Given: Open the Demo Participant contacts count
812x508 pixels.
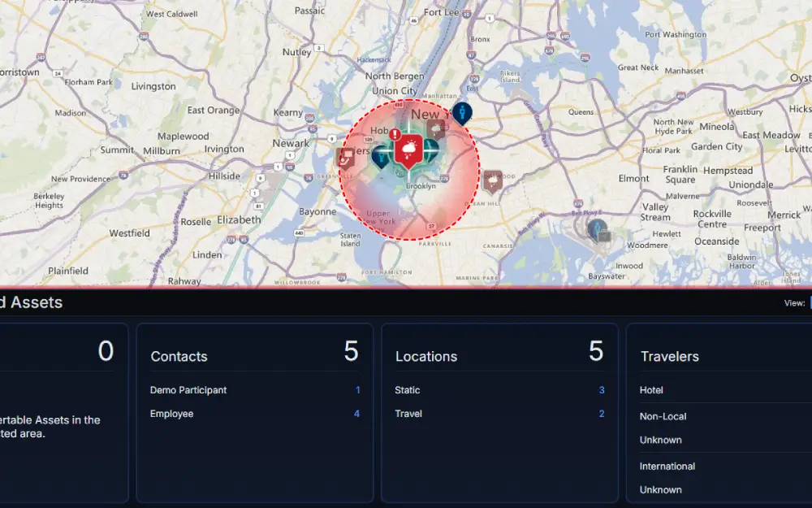Looking at the screenshot, I should 357,390.
